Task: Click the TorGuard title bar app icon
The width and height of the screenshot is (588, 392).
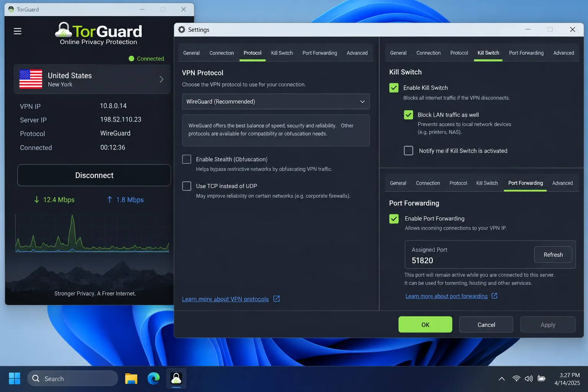Action: coord(11,9)
